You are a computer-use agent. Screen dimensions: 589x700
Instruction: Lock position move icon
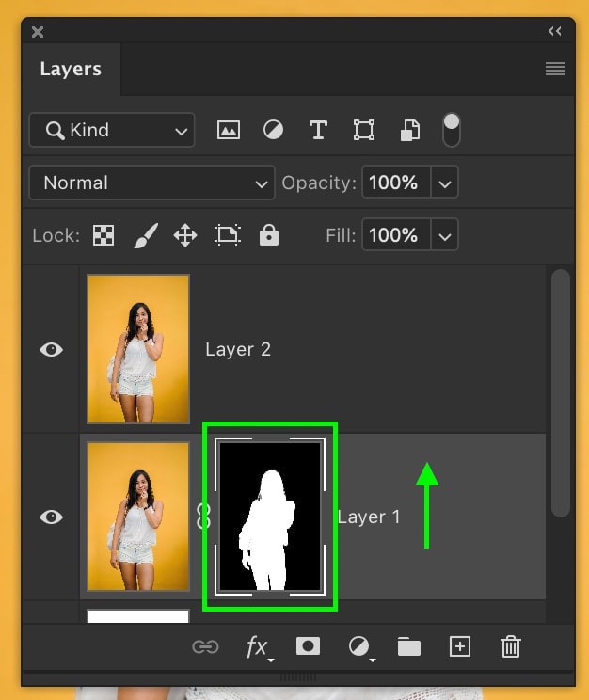pos(185,235)
